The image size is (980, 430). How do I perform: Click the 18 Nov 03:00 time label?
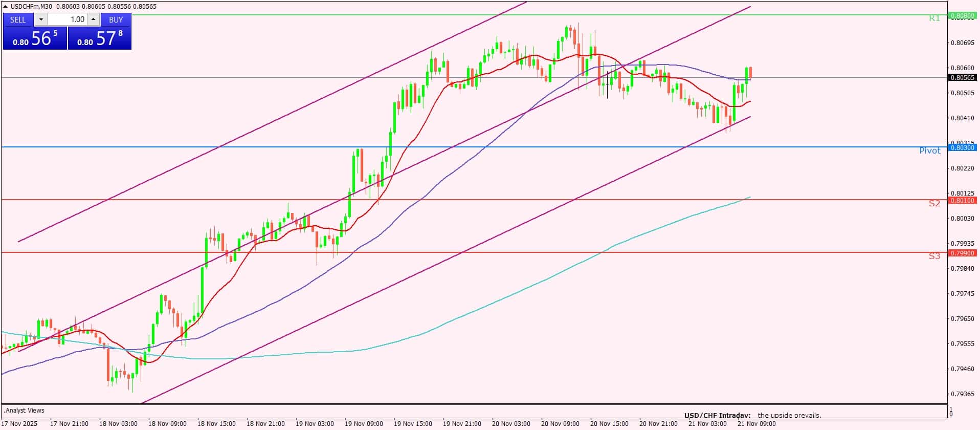tap(118, 424)
